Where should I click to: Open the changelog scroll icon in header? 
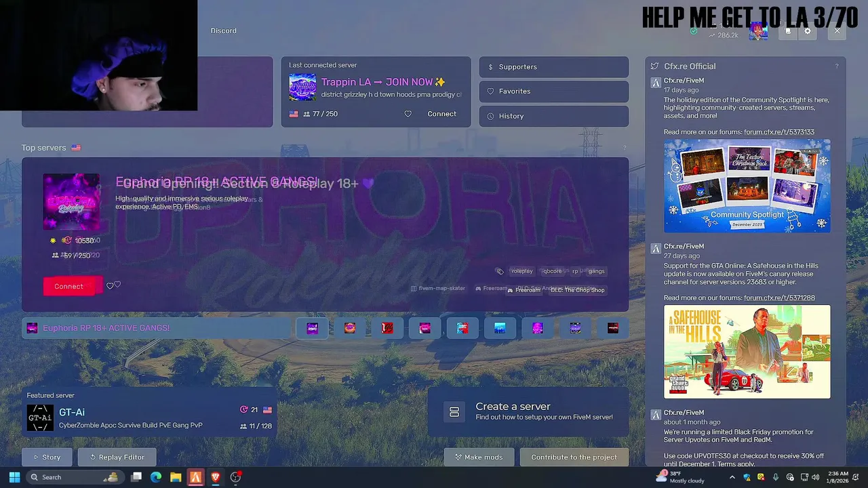[788, 31]
